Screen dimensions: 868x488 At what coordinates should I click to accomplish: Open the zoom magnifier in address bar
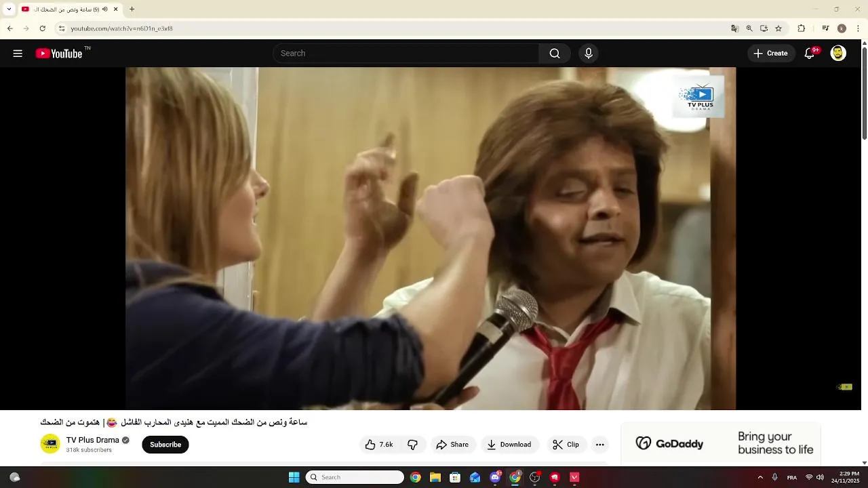pos(749,28)
